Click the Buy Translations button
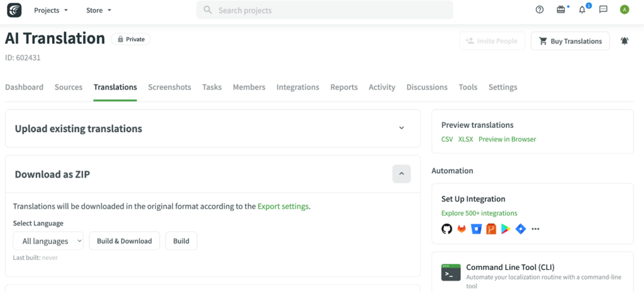 point(570,41)
